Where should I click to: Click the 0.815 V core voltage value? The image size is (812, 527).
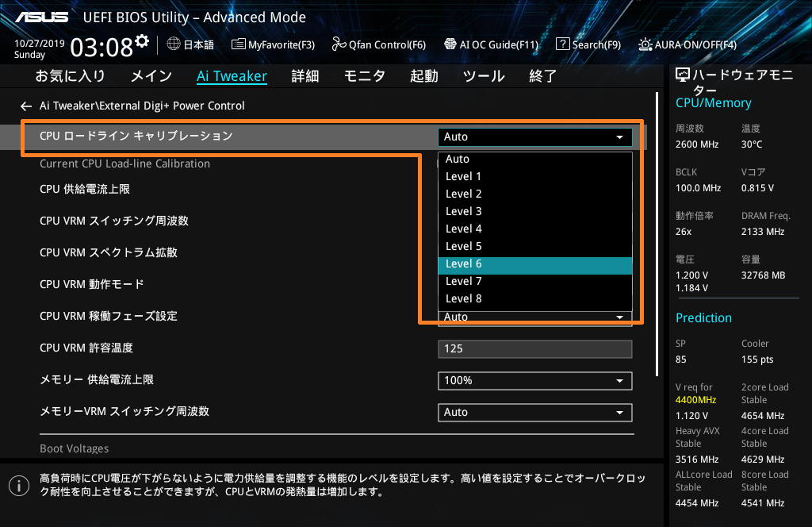click(757, 188)
